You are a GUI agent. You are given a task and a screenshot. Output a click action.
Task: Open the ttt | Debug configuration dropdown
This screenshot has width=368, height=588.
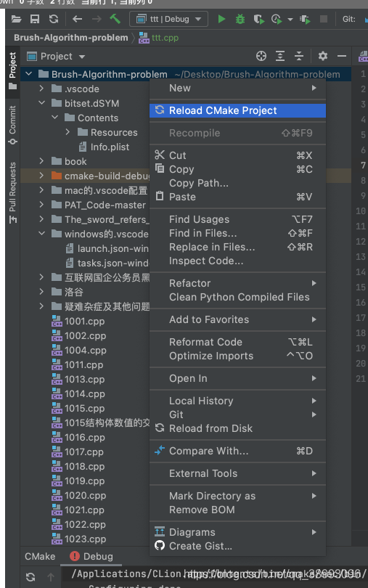click(x=168, y=19)
